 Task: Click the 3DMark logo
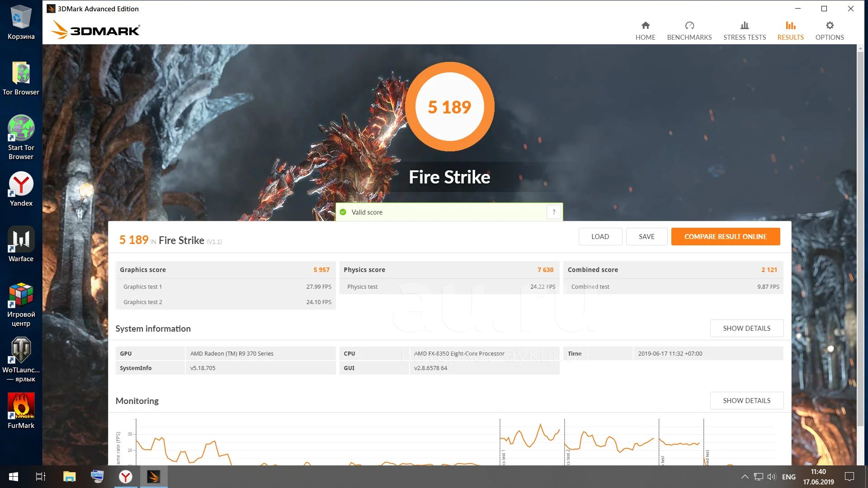click(95, 30)
